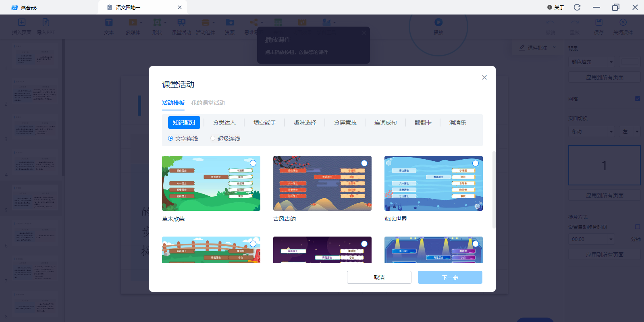Click the refresh icon in title bar

click(577, 7)
